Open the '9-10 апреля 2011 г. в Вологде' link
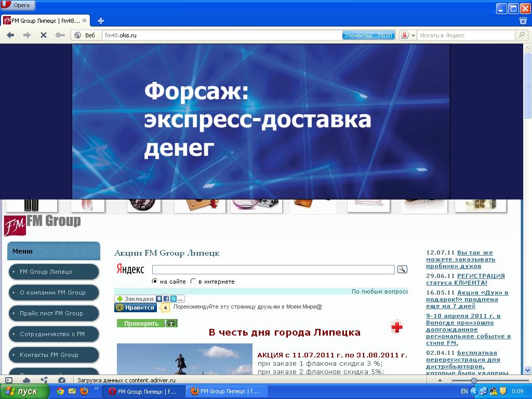This screenshot has height=399, width=532. pyautogui.click(x=468, y=329)
